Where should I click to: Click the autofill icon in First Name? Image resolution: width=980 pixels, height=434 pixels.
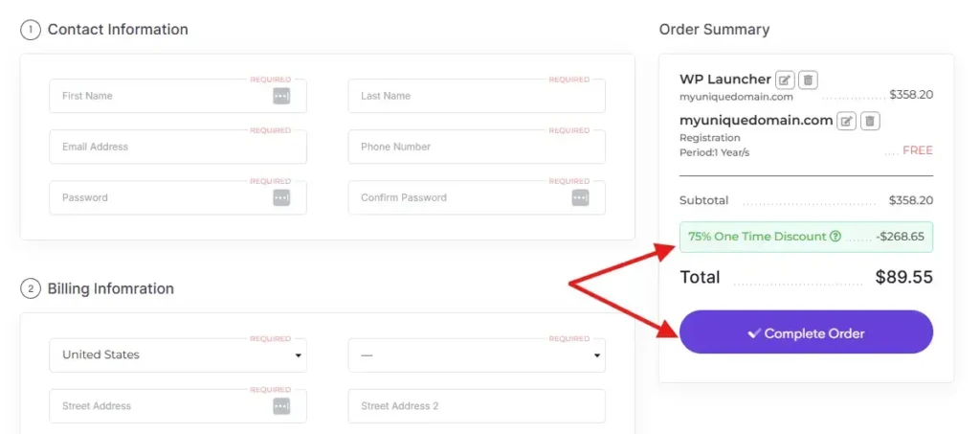click(x=281, y=96)
